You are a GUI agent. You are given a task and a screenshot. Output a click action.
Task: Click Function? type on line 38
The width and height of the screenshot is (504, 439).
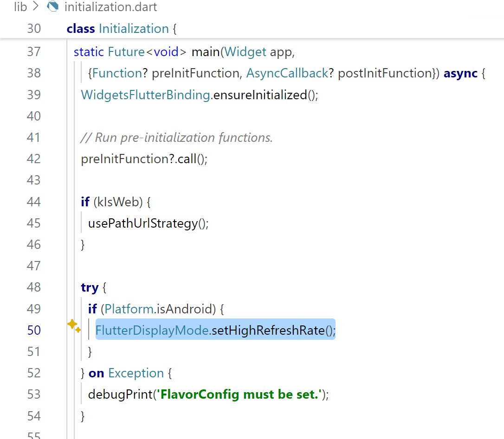coord(120,73)
